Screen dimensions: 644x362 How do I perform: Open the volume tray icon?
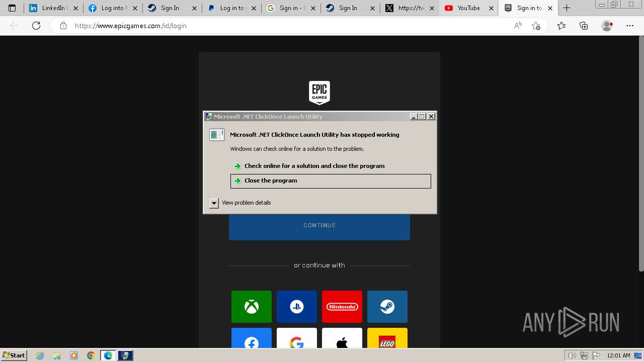(x=572, y=355)
